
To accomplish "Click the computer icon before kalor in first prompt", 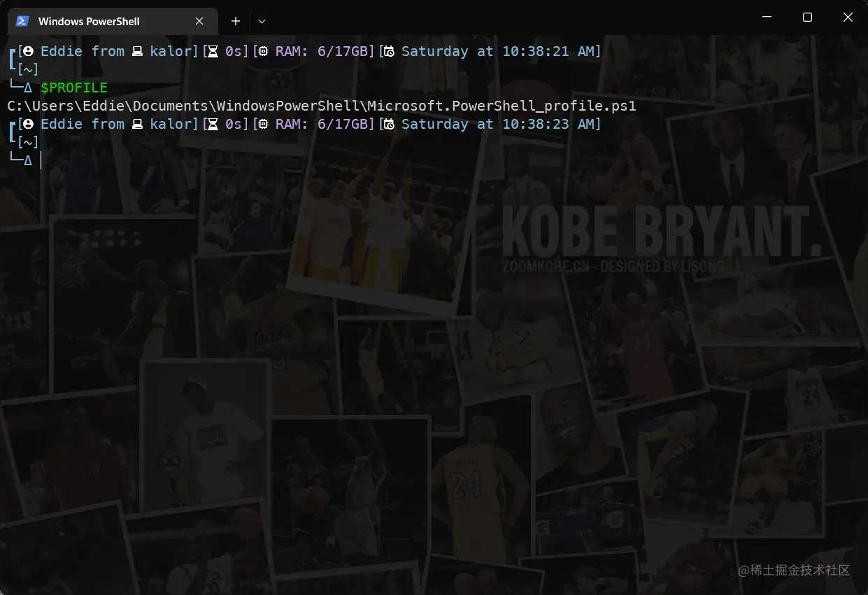I will click(x=138, y=51).
